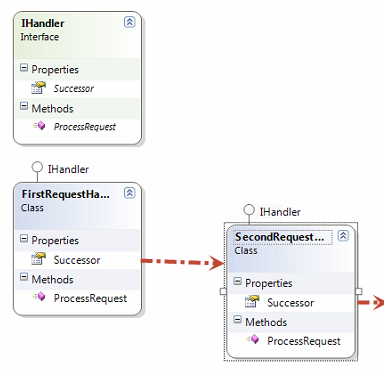Collapse Methods section in SecondRequest class
The height and width of the screenshot is (370, 384).
[x=237, y=320]
